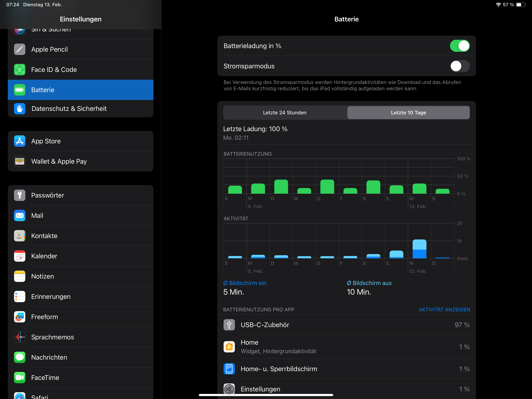Enable the Stromsparmodus switch
Image resolution: width=532 pixels, height=399 pixels.
(459, 66)
